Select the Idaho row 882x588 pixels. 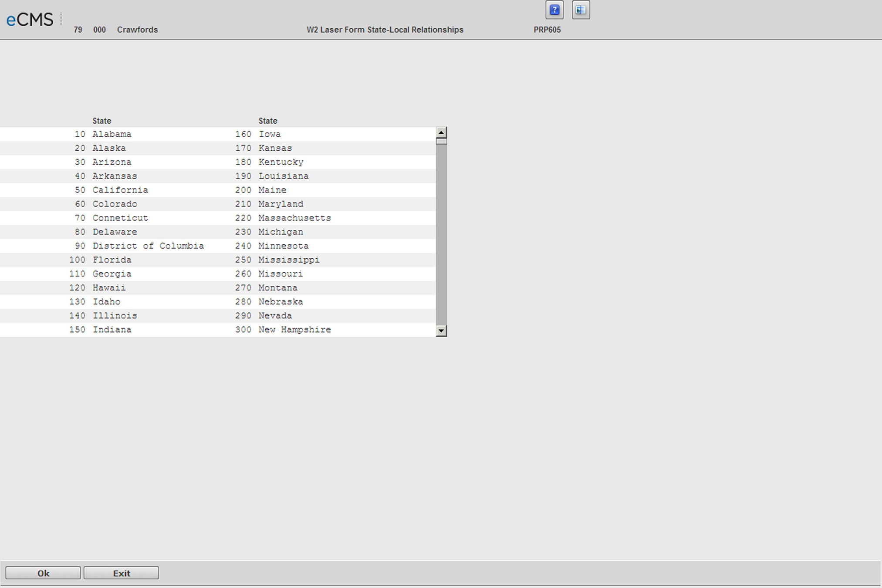tap(107, 301)
